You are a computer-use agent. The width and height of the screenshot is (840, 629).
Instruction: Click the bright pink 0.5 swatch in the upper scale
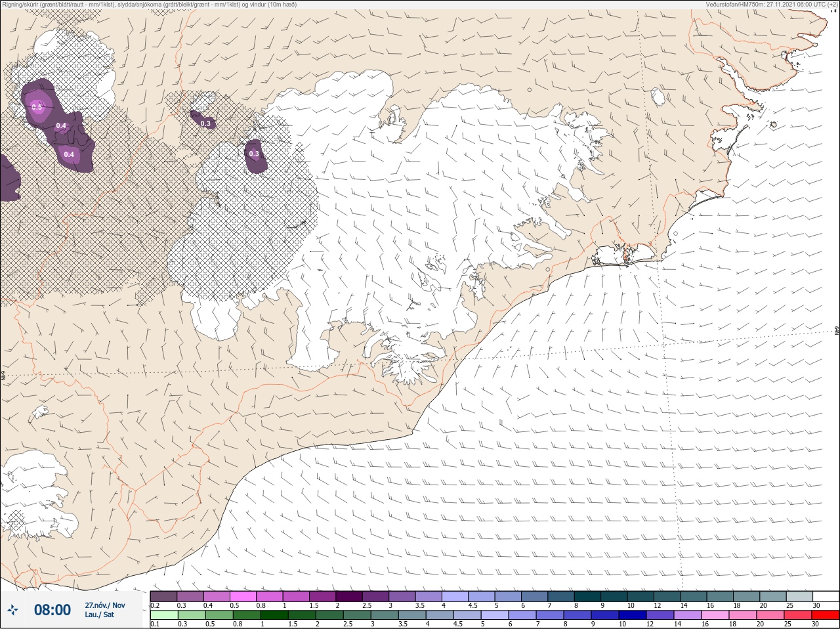(x=243, y=596)
